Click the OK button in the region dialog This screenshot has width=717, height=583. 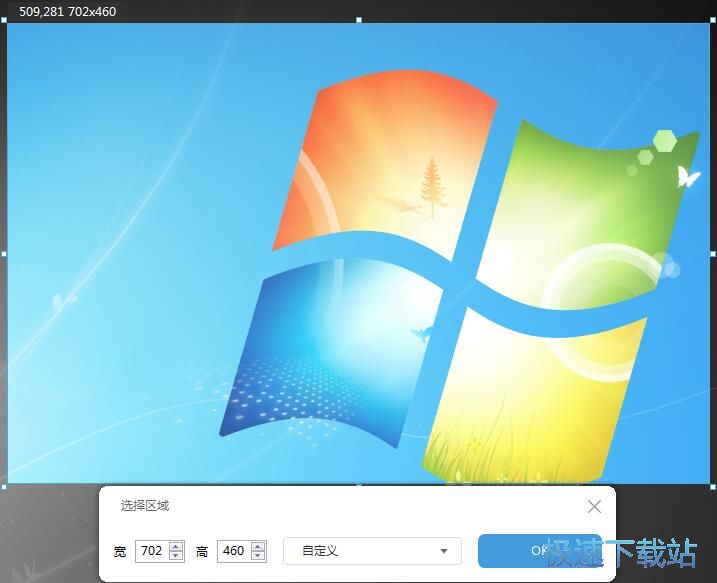point(540,551)
